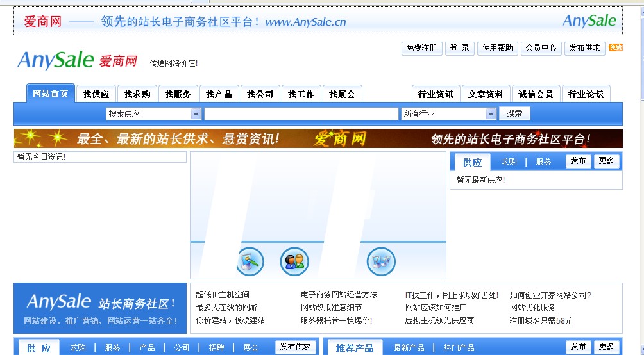Click the top 发布供求 button
The width and height of the screenshot is (644, 355).
click(x=584, y=48)
